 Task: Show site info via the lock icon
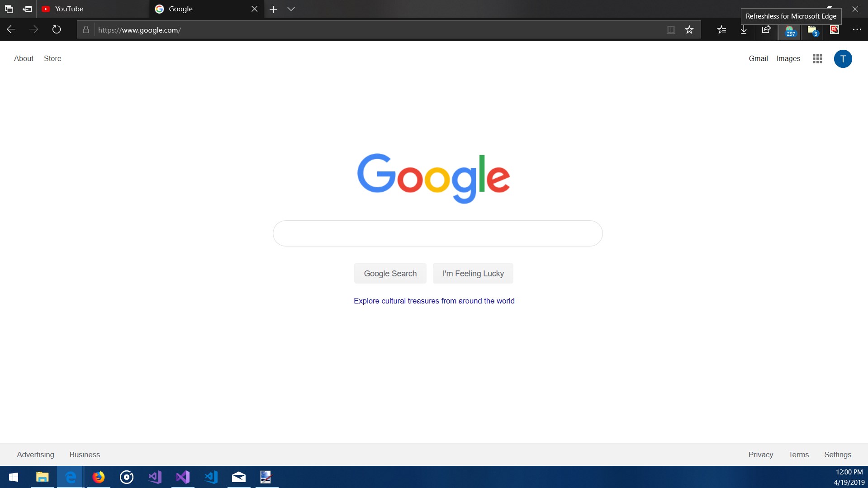(x=86, y=30)
